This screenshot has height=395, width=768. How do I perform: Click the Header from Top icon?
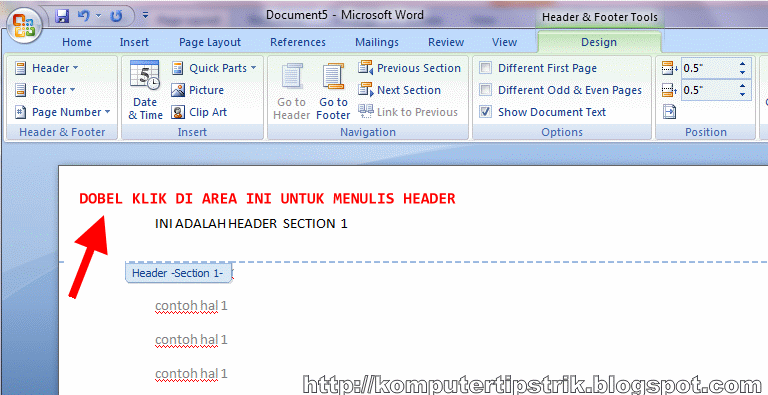[670, 68]
